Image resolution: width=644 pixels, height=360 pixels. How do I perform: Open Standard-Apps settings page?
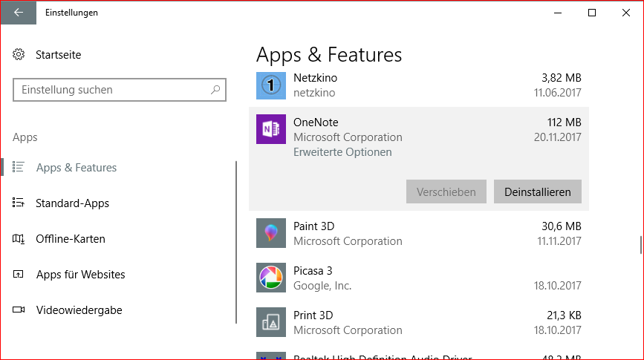click(72, 203)
